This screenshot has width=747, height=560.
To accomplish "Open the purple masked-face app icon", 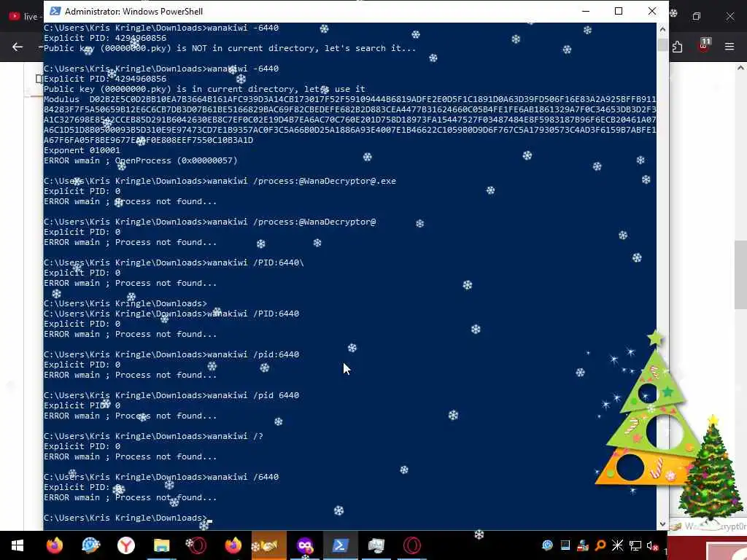I will click(x=305, y=545).
